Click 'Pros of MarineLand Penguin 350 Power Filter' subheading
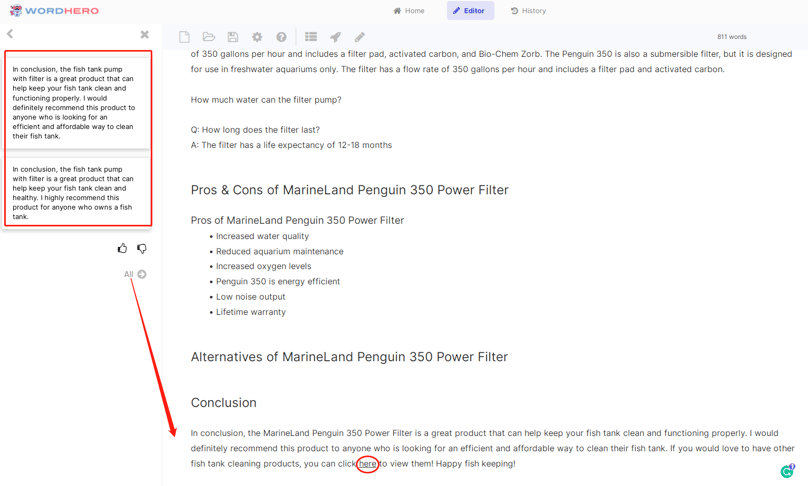The width and height of the screenshot is (808, 486). [297, 221]
